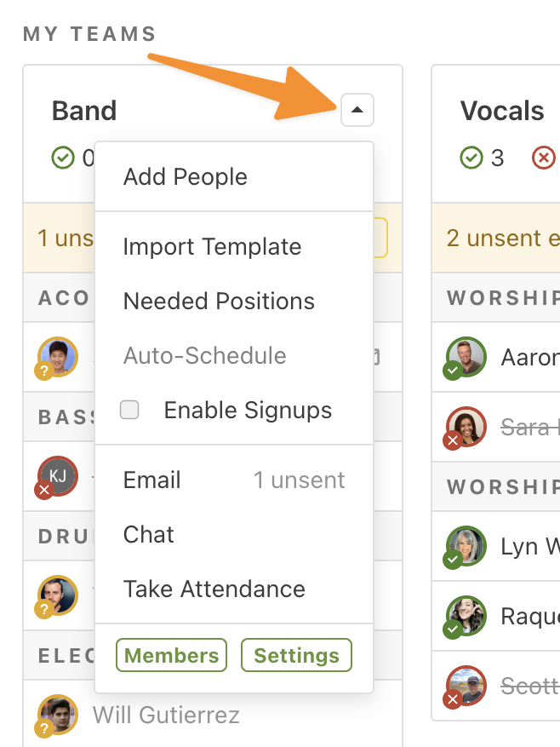Click Lyn's avatar with green check
This screenshot has height=747, width=560.
(x=466, y=547)
